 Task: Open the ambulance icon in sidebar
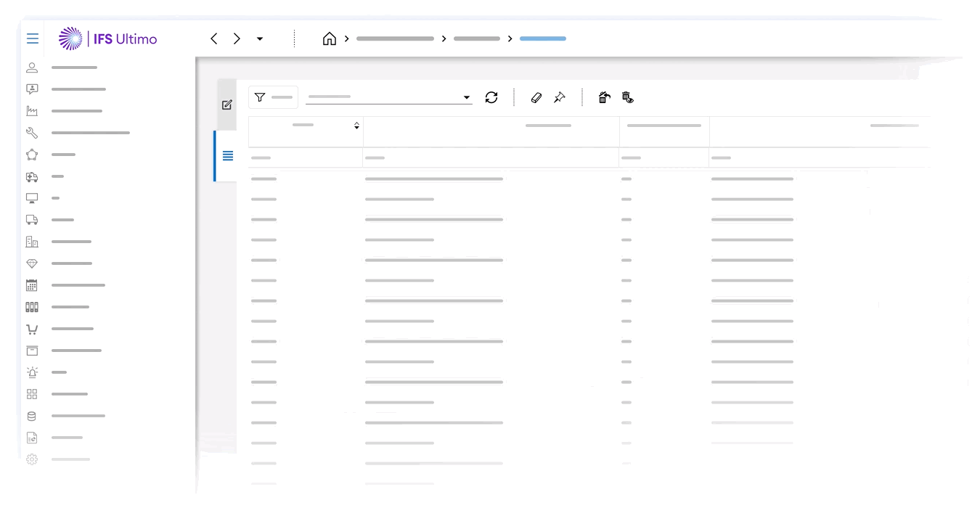click(32, 176)
